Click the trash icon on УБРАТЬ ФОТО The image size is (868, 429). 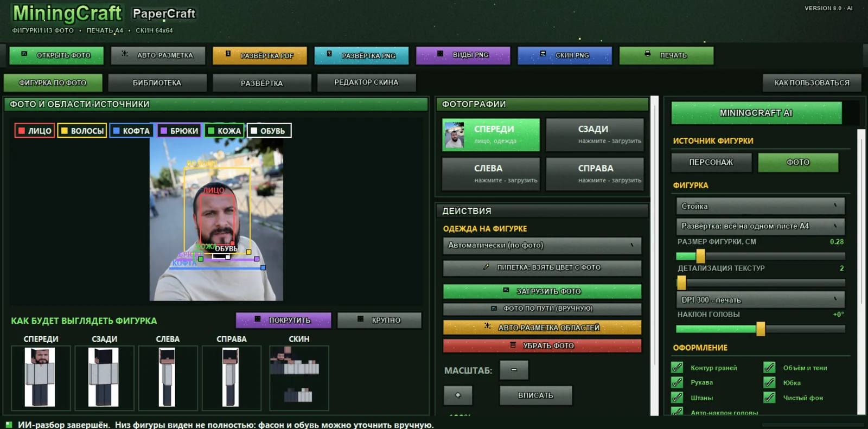point(513,345)
